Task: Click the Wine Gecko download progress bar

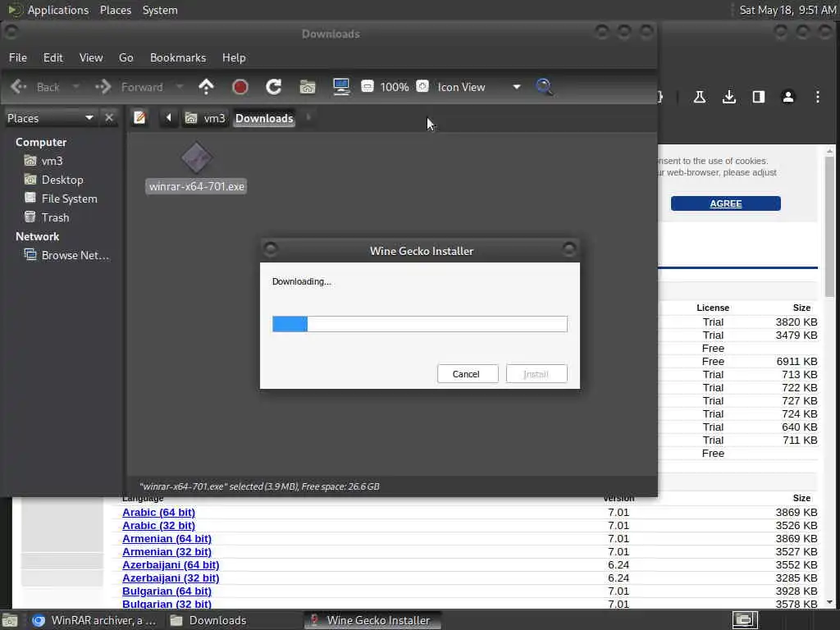Action: (419, 324)
